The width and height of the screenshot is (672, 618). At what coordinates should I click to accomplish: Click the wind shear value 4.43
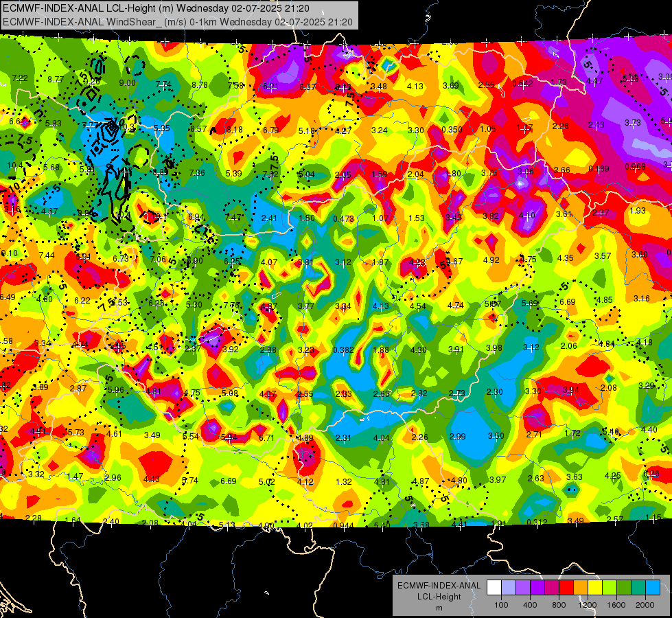tap(151, 479)
